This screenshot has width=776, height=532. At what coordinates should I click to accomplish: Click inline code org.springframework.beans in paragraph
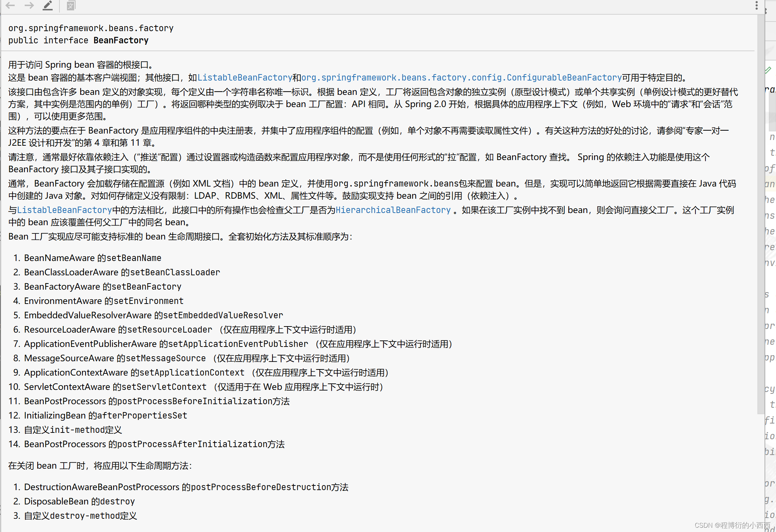(x=396, y=184)
